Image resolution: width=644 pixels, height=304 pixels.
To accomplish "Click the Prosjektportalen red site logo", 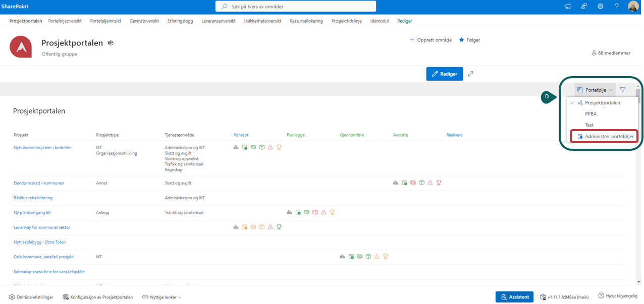I will (x=21, y=47).
